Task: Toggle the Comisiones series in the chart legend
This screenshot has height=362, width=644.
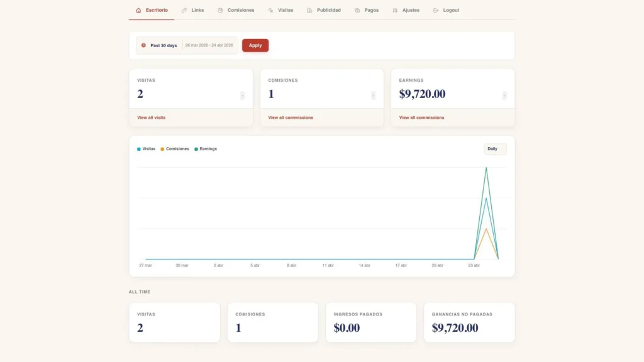Action: tap(175, 149)
